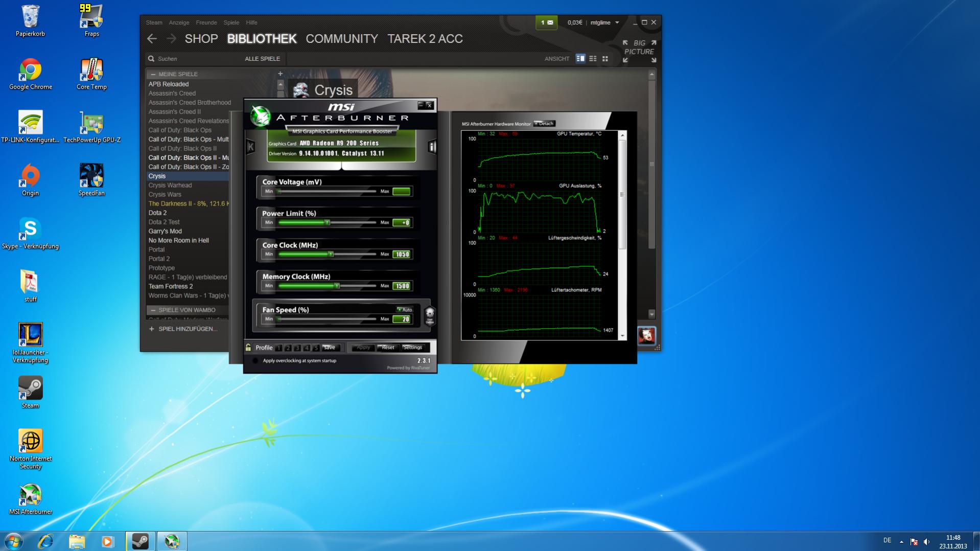Screen dimensions: 980x551
Task: Open the Anzeige menu in Steam
Action: (179, 22)
